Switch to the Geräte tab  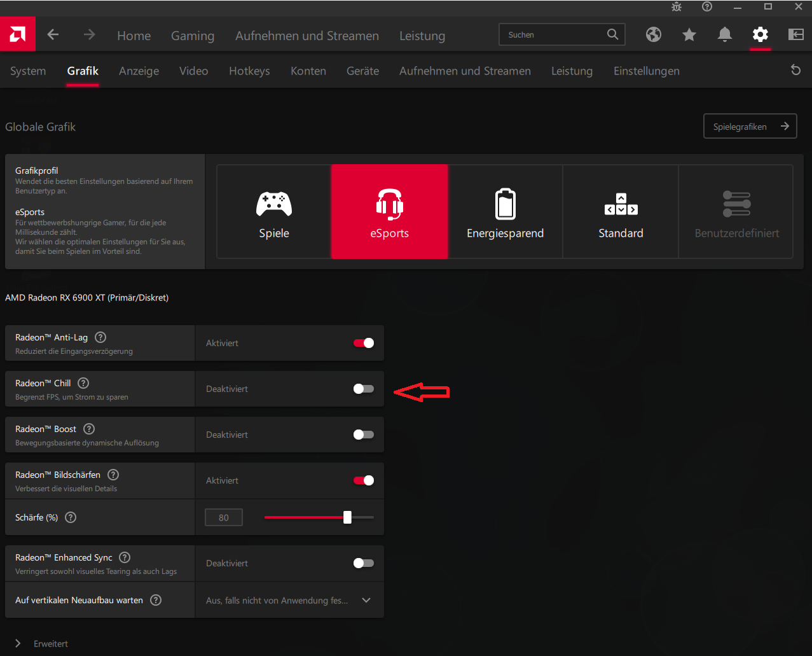pos(362,71)
